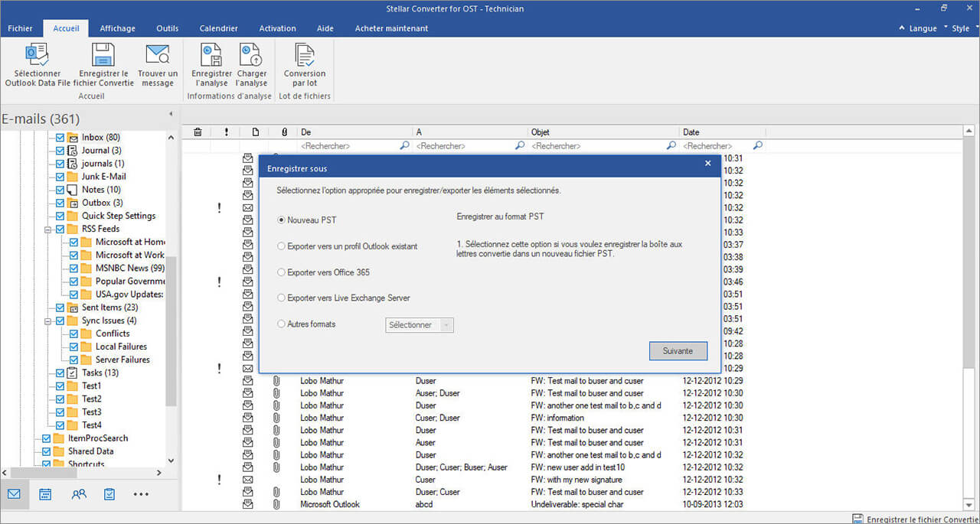This screenshot has width=980, height=524.
Task: Switch to the Calendrier tab
Action: (218, 28)
